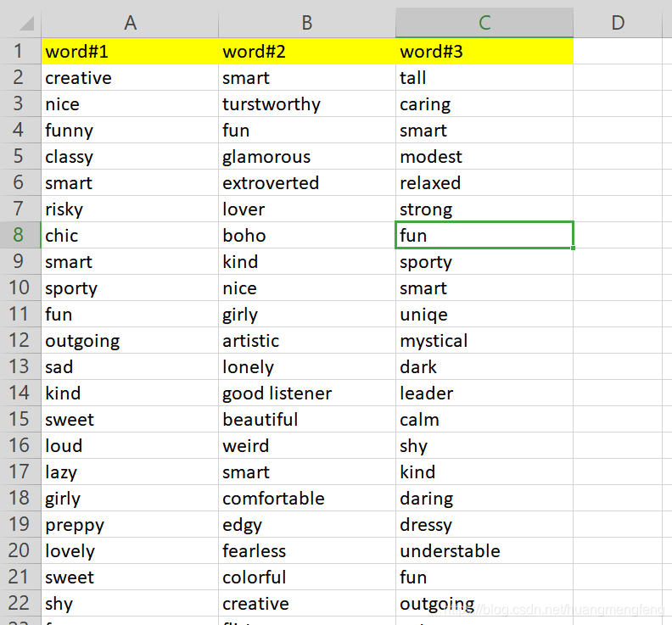Click the cell containing beautiful

[307, 419]
